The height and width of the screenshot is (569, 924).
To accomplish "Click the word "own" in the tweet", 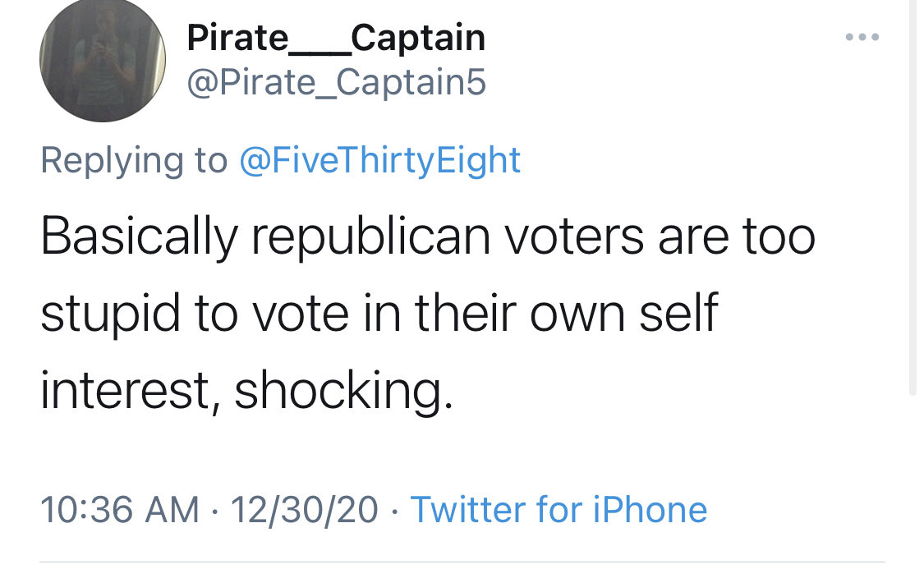I will tap(572, 314).
